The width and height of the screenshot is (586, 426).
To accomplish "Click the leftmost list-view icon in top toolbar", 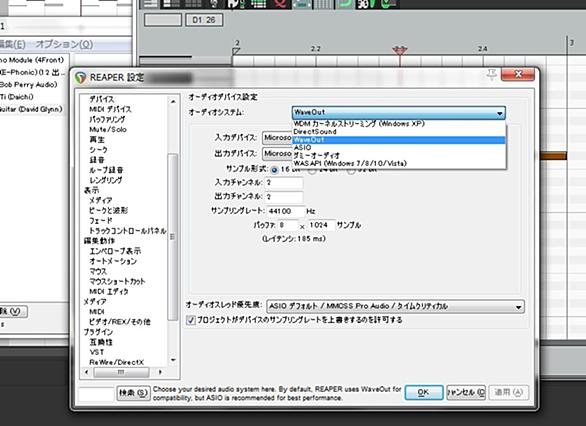I will click(151, 4).
